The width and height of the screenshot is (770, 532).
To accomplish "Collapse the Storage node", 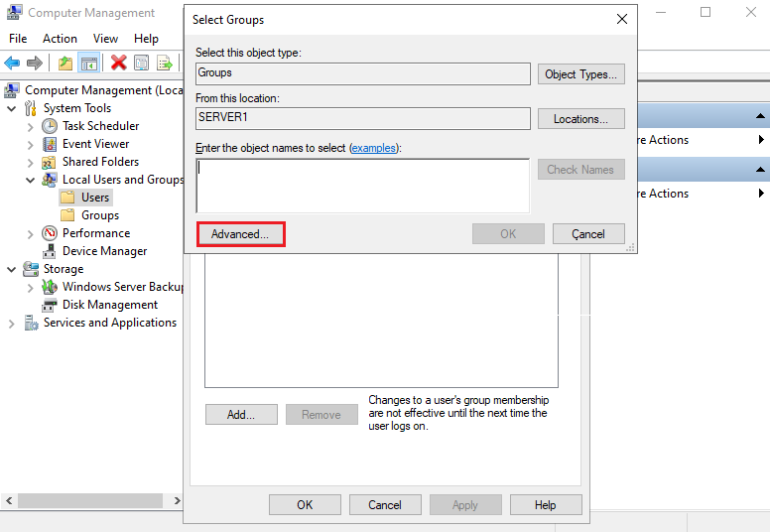I will point(11,269).
